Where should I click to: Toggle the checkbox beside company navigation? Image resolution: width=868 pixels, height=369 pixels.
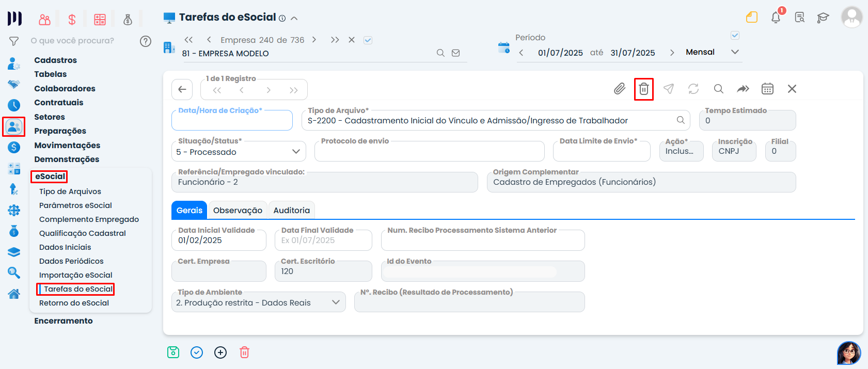coord(368,40)
